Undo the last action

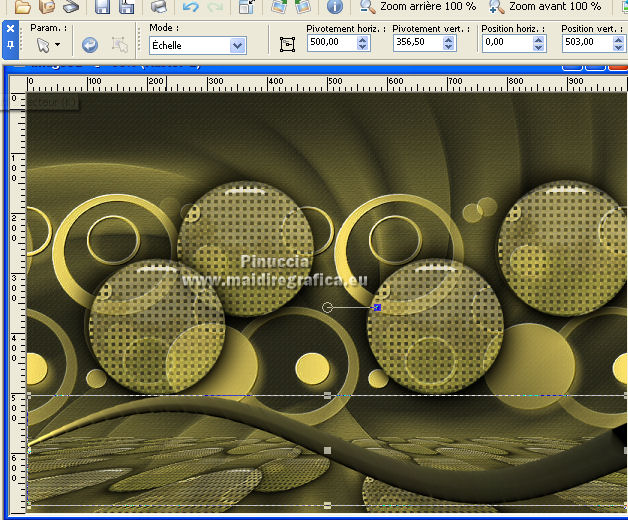pos(190,6)
